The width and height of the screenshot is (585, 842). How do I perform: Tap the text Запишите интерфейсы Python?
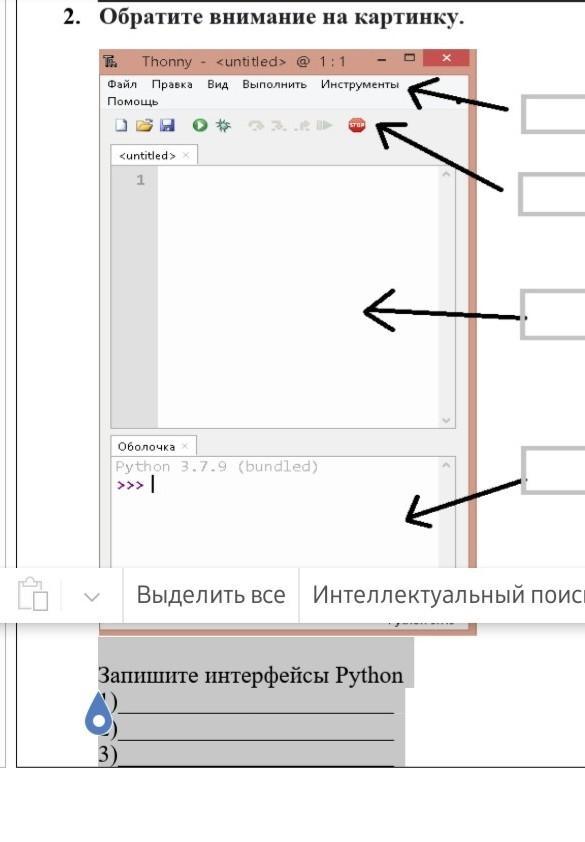[250, 675]
